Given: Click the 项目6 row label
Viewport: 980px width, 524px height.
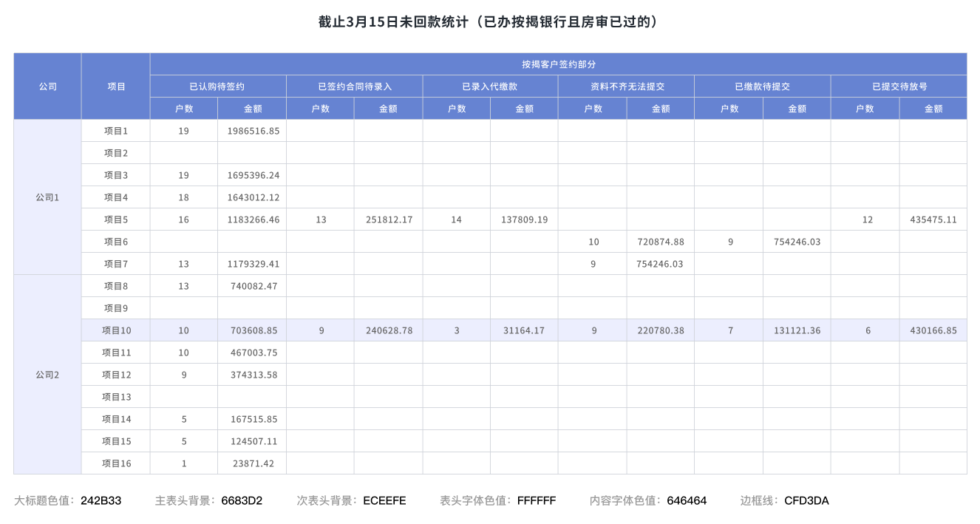Looking at the screenshot, I should tap(116, 242).
